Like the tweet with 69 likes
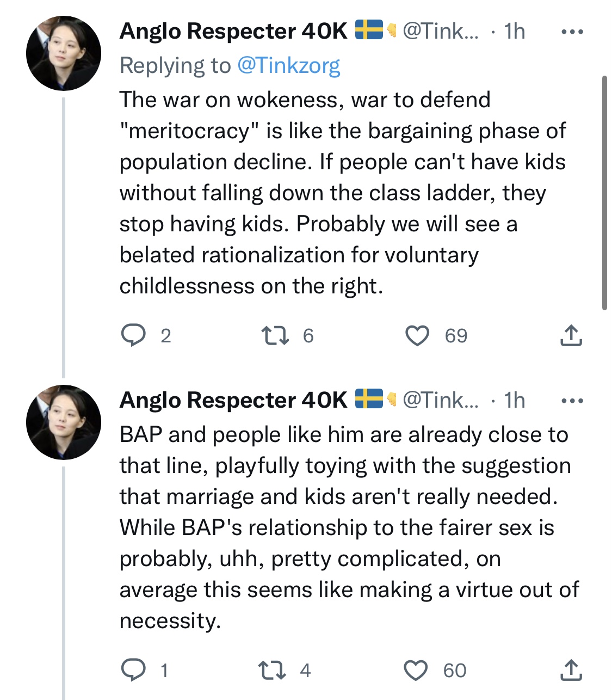This screenshot has height=700, width=612. click(417, 335)
